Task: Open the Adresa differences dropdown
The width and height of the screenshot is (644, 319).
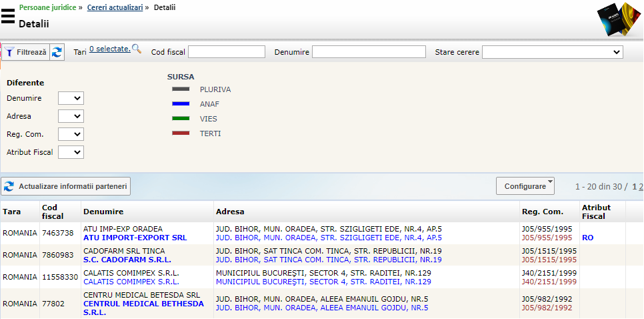Action: click(x=71, y=116)
